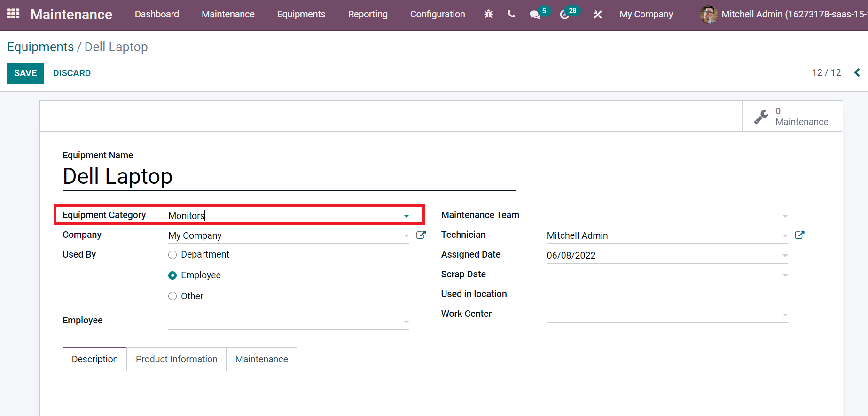
Task: Click the DISCARD button
Action: 72,73
